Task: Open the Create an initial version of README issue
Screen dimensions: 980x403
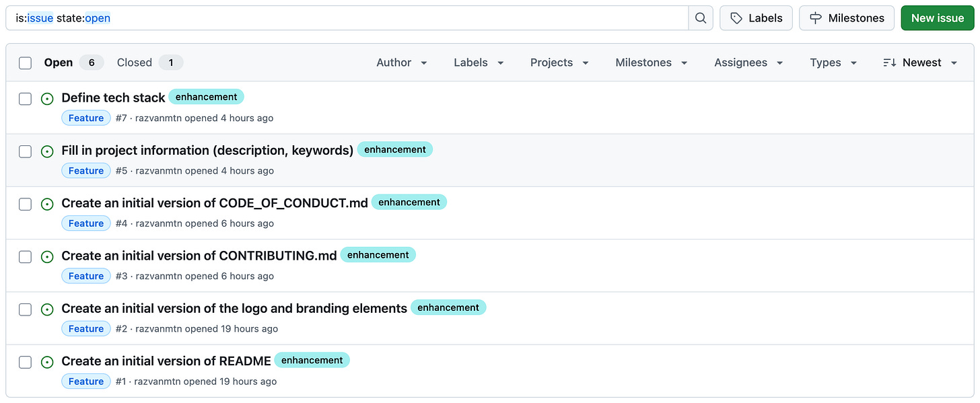Action: tap(166, 361)
